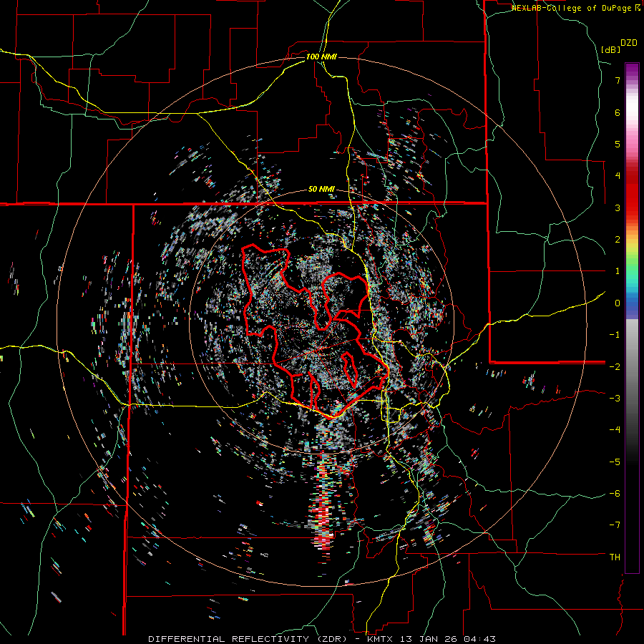Click the 50 NMI range ring label
This screenshot has width=644, height=644.
[321, 190]
